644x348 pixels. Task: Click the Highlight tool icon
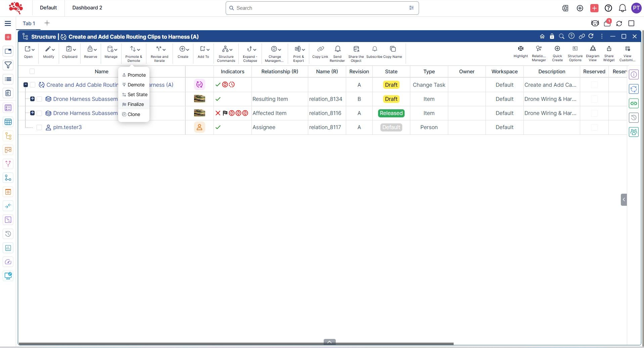(x=520, y=49)
